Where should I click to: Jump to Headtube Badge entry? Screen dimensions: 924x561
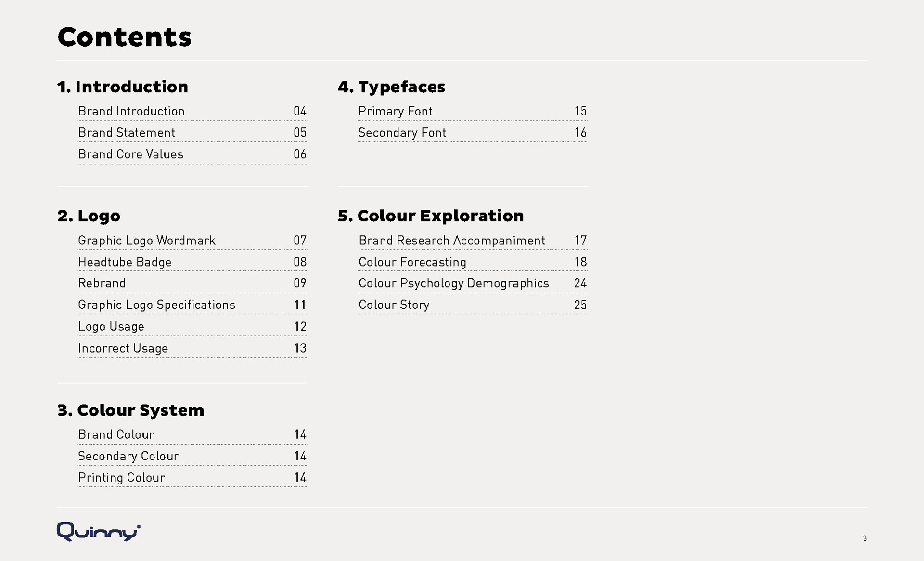click(x=125, y=262)
